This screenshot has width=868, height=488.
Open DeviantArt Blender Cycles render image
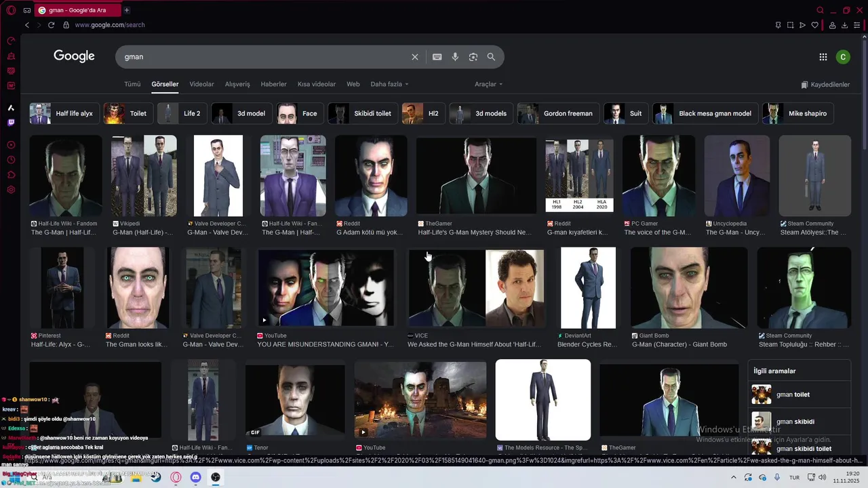point(588,288)
